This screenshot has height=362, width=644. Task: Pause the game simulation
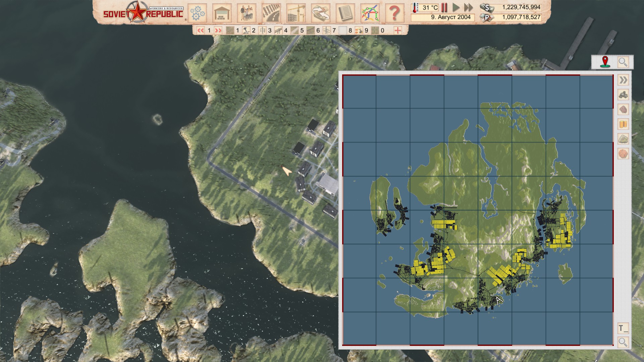[444, 7]
